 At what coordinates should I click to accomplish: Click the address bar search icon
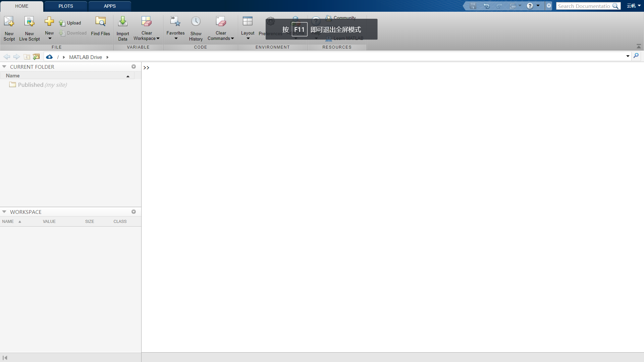click(x=636, y=56)
